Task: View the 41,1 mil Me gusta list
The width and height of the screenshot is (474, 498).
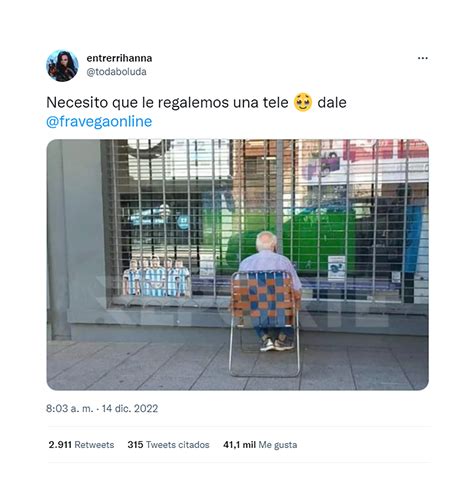Action: (260, 445)
